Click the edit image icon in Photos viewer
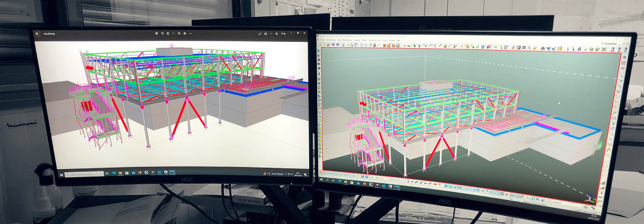Viewport: 644px width, 224px height. (156, 33)
